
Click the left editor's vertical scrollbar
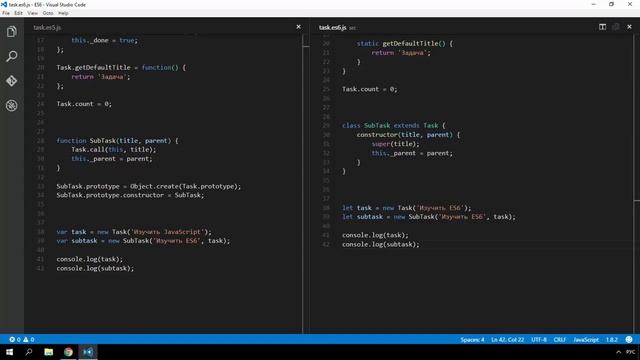point(306,184)
